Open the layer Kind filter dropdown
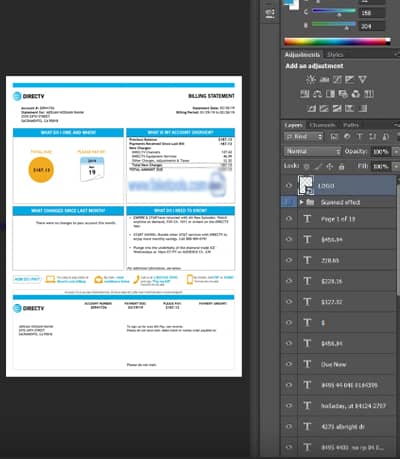Image resolution: width=400 pixels, height=459 pixels. [x=304, y=137]
